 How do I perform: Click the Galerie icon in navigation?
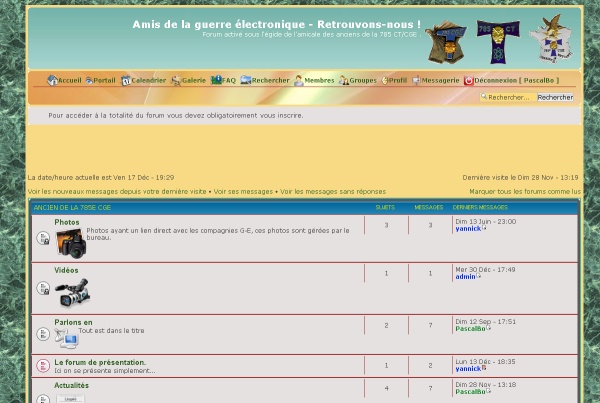(x=176, y=81)
